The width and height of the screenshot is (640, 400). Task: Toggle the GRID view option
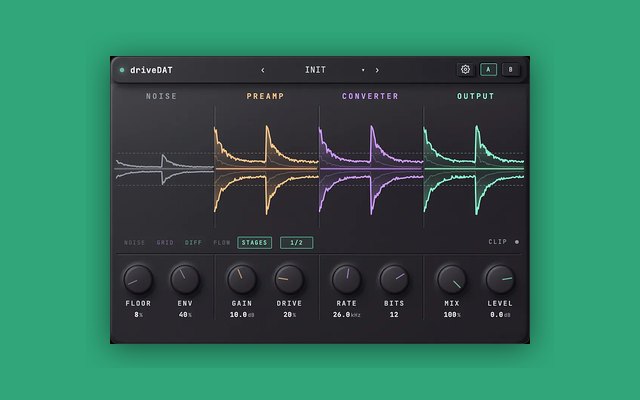click(165, 242)
